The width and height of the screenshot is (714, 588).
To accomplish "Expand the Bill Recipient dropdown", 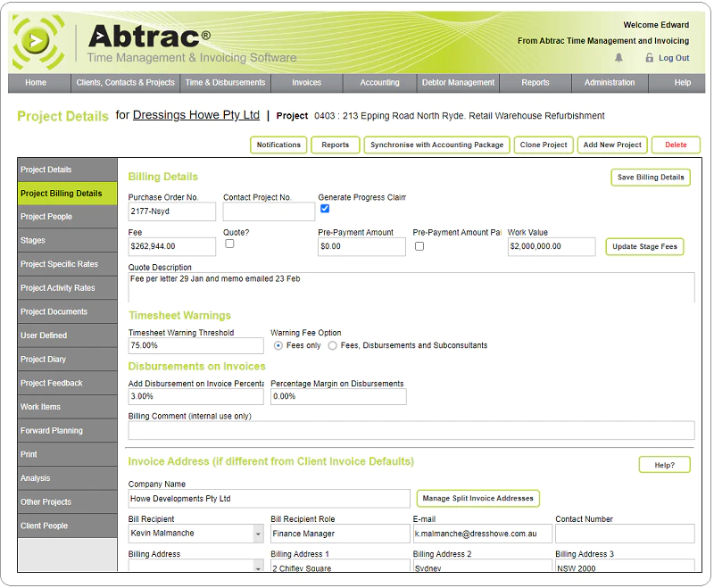I will pos(258,534).
